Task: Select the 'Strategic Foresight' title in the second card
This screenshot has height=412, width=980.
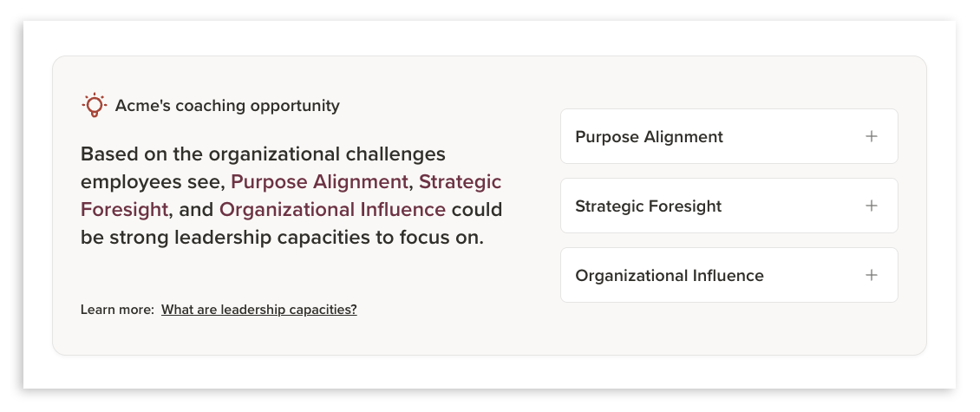Action: click(648, 206)
